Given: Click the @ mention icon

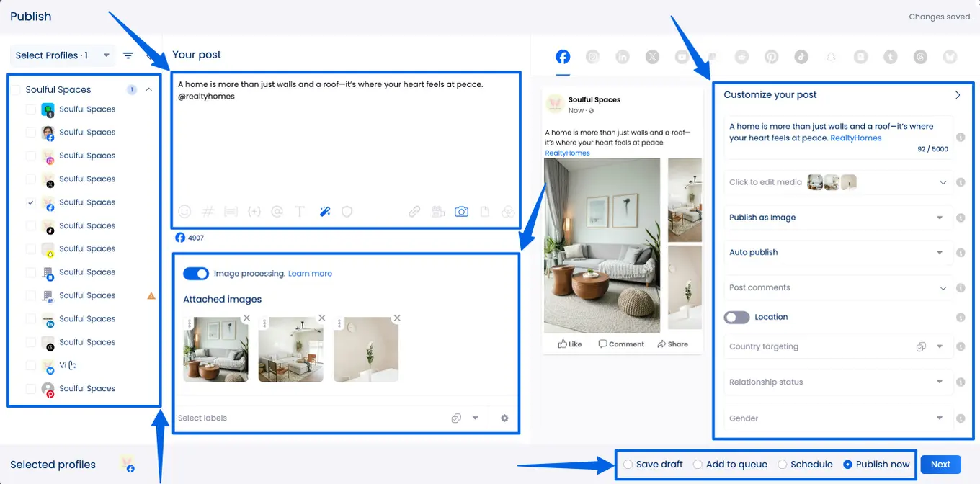Looking at the screenshot, I should (277, 212).
